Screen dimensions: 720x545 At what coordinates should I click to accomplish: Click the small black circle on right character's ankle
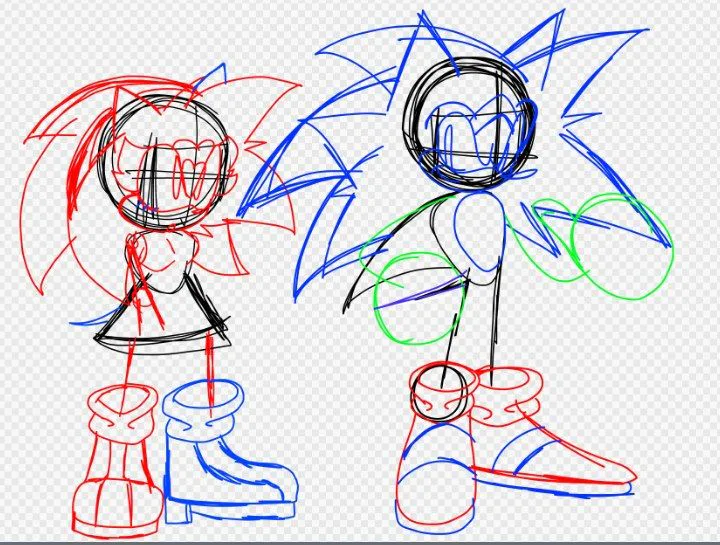439,392
